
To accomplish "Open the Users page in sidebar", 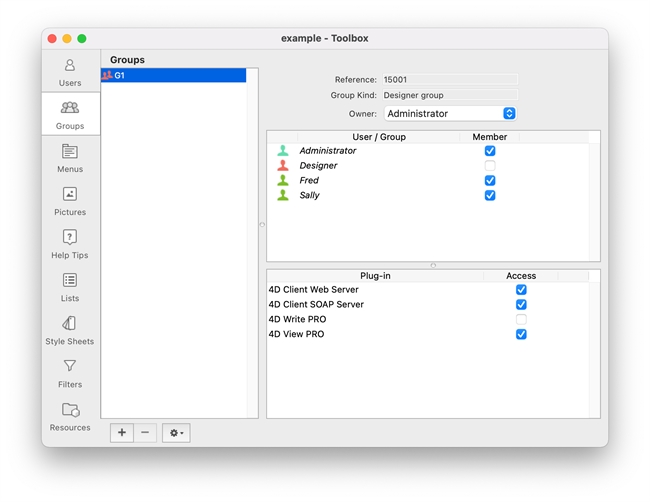I will (x=70, y=72).
